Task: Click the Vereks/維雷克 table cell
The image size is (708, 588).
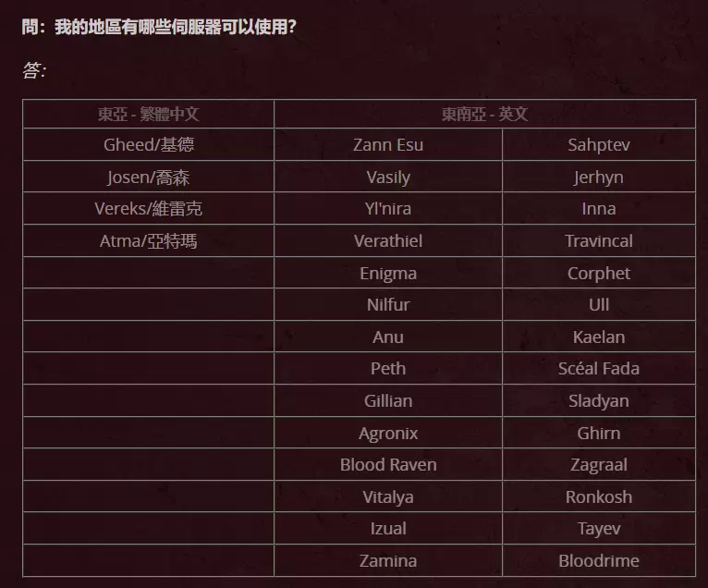Action: pyautogui.click(x=149, y=209)
